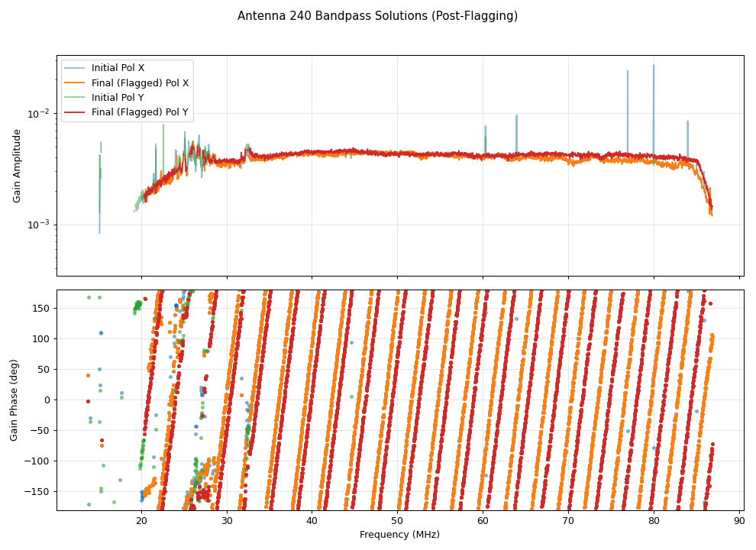This screenshot has height=550, width=756.
Task: Select 'Final (Flagged) Pol X' legend label
Action: coord(140,82)
